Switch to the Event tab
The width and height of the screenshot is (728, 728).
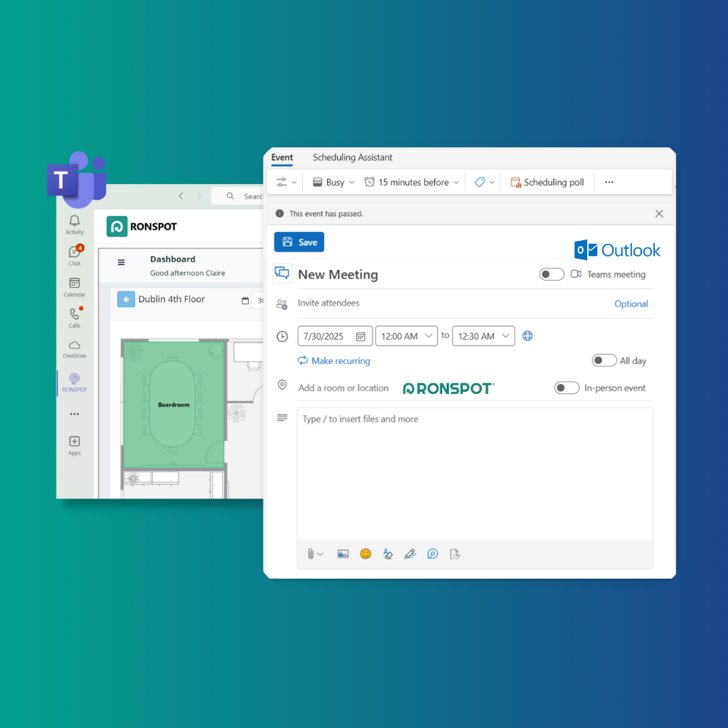[x=282, y=157]
